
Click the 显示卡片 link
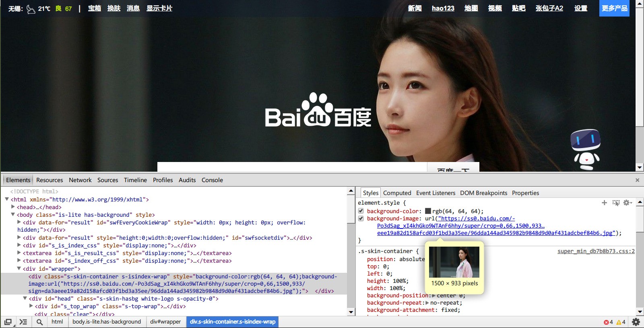(159, 8)
